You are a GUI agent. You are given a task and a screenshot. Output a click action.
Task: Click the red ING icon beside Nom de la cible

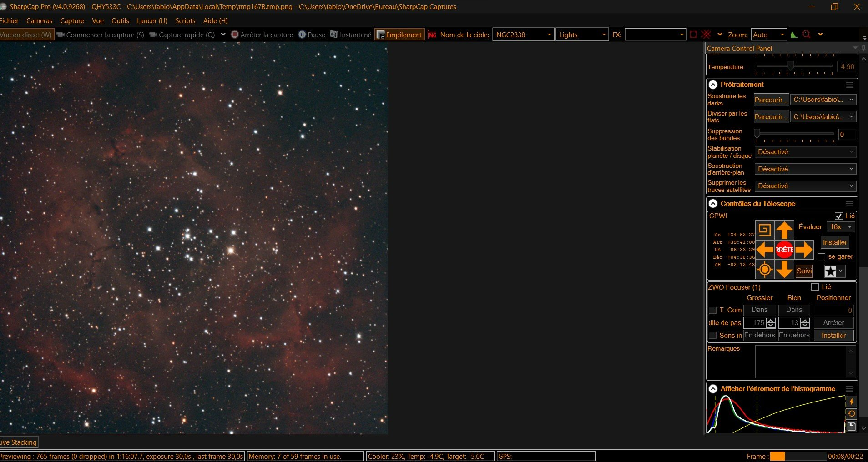[x=432, y=35]
